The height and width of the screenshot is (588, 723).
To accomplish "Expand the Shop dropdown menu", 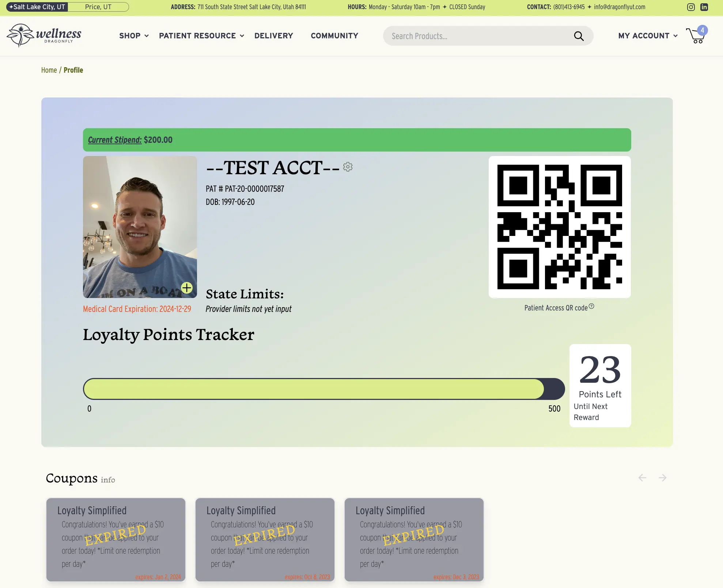I will click(x=134, y=36).
